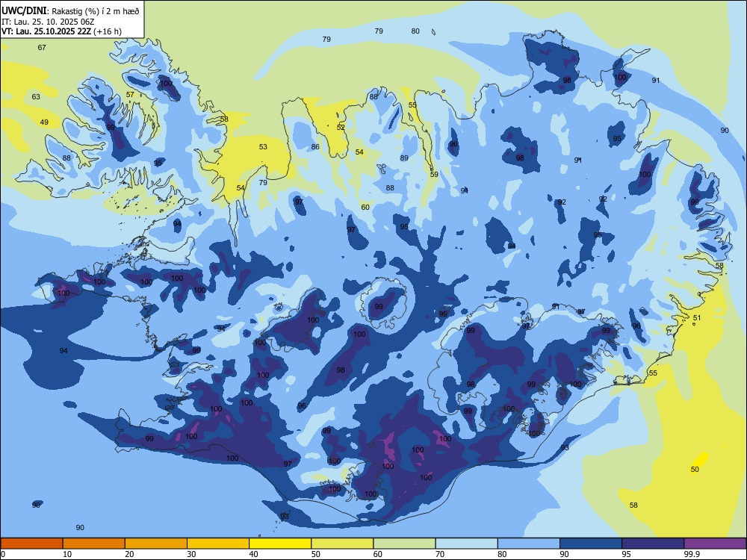Click the pale blue 70–80 legend swatch

point(466,544)
